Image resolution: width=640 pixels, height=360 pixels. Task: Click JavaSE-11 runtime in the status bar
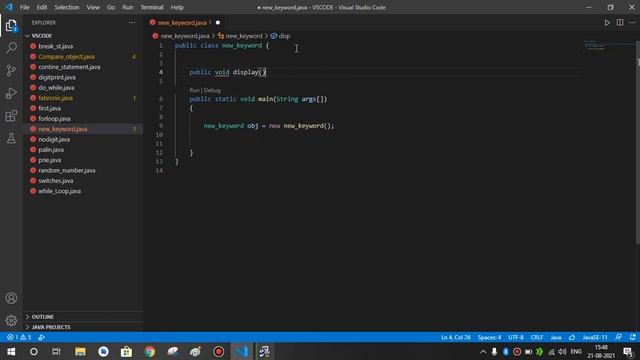pyautogui.click(x=595, y=337)
